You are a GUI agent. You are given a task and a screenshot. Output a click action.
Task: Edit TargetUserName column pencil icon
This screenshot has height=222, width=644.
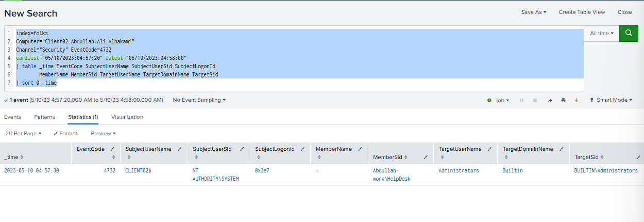click(490, 149)
